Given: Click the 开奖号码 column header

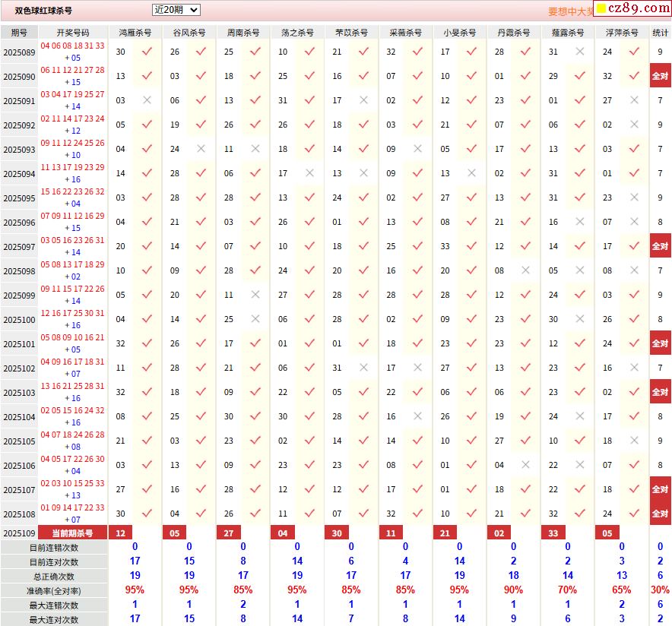Looking at the screenshot, I should (x=72, y=33).
